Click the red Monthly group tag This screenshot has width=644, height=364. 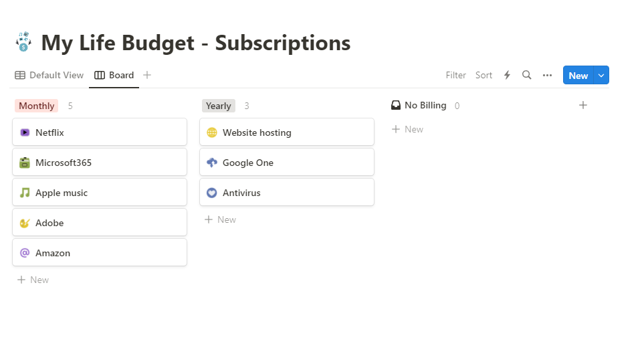click(x=37, y=106)
